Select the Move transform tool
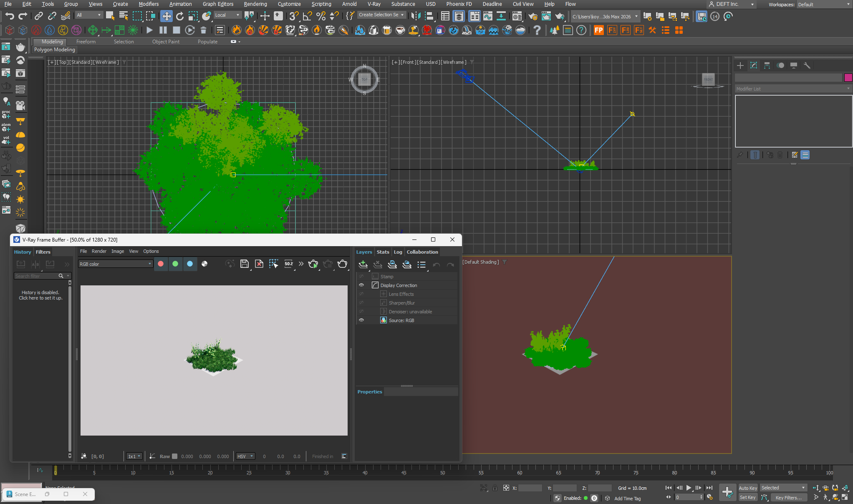 [x=167, y=16]
